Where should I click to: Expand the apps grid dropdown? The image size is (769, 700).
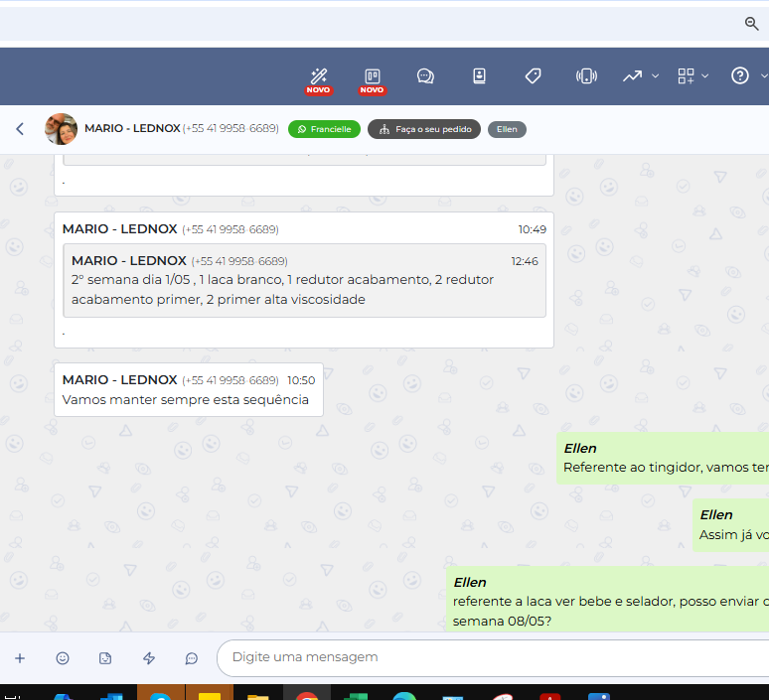coord(692,76)
